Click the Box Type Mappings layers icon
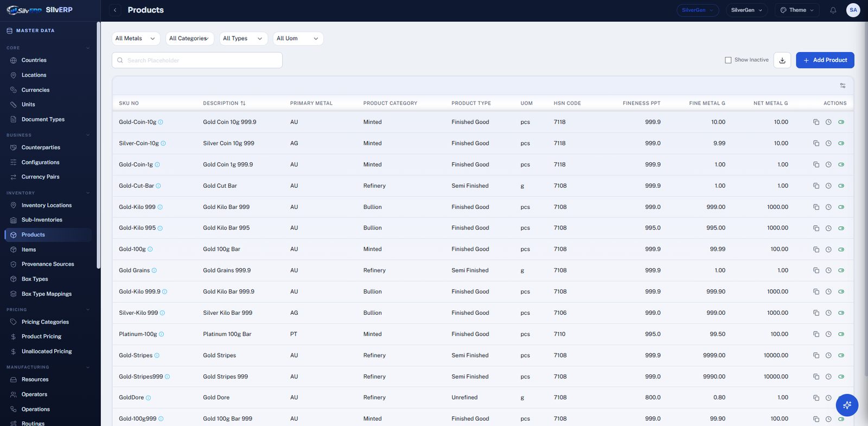This screenshot has height=426, width=868. coord(14,294)
